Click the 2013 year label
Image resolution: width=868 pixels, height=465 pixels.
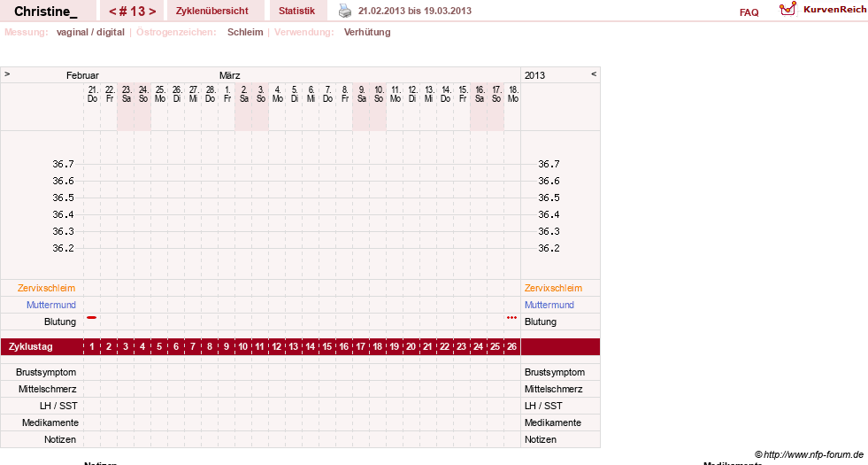(534, 75)
